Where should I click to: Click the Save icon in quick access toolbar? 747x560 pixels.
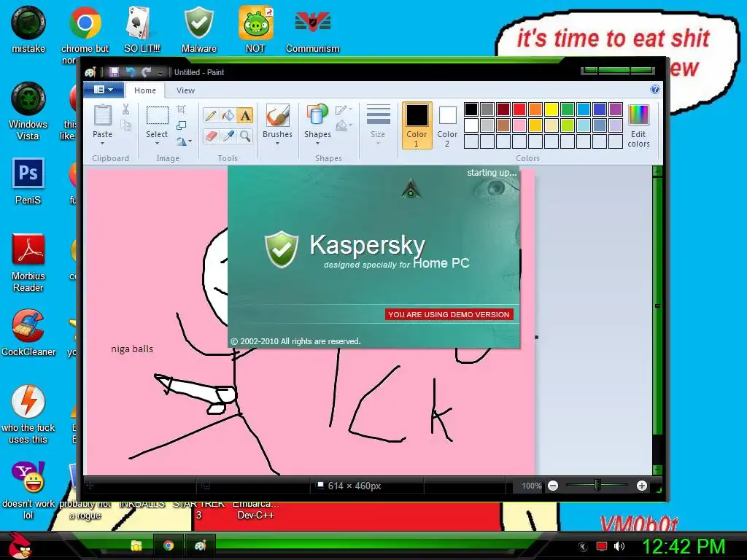point(114,72)
